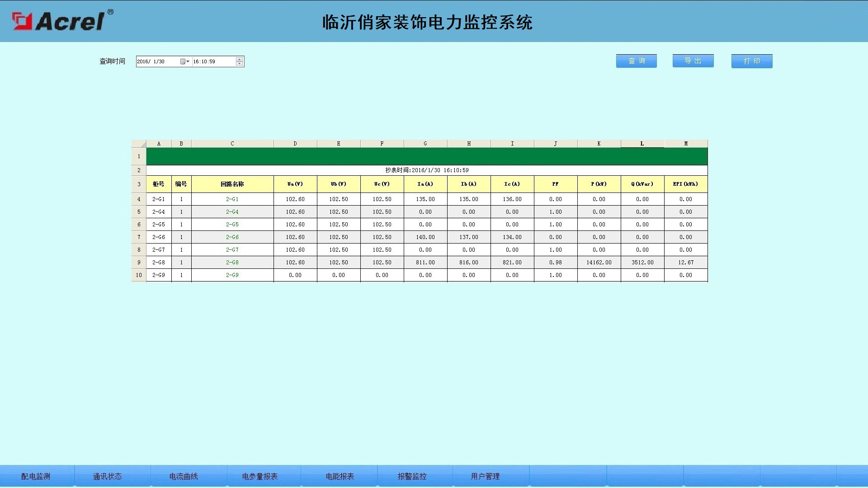Click the 811.00 Ia current cell
Viewport: 868px width, 488px height.
(x=425, y=263)
